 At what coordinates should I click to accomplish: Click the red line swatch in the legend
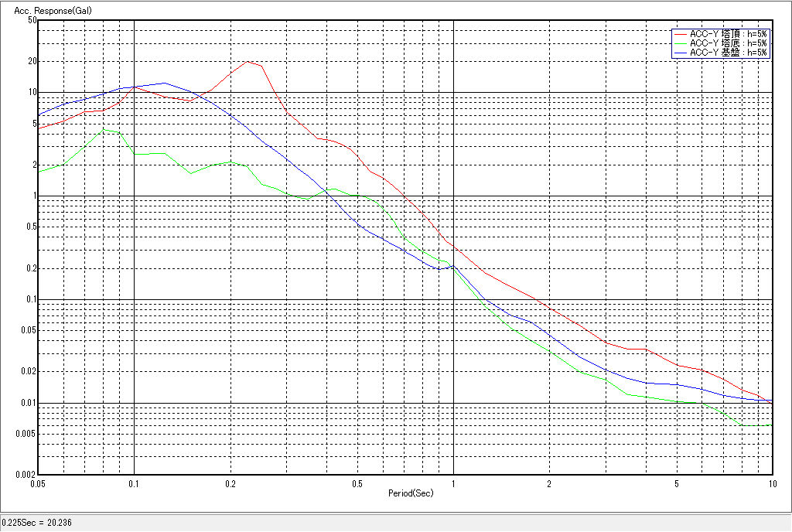point(680,34)
